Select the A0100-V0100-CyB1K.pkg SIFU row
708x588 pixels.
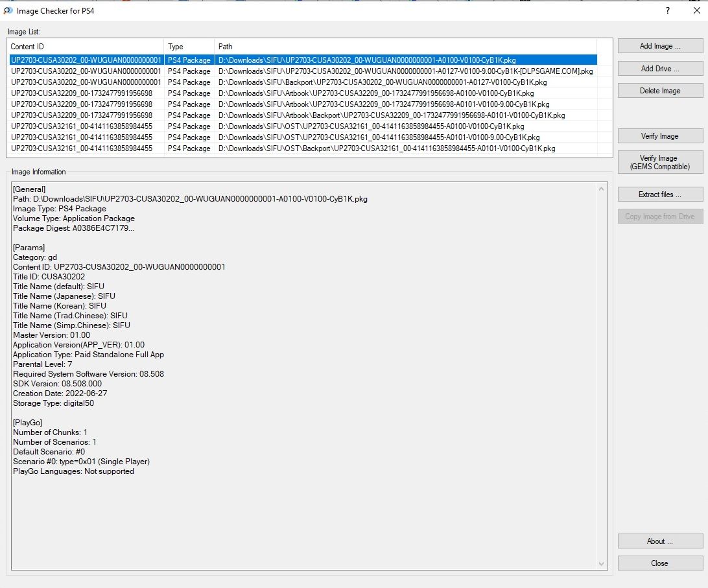point(303,60)
